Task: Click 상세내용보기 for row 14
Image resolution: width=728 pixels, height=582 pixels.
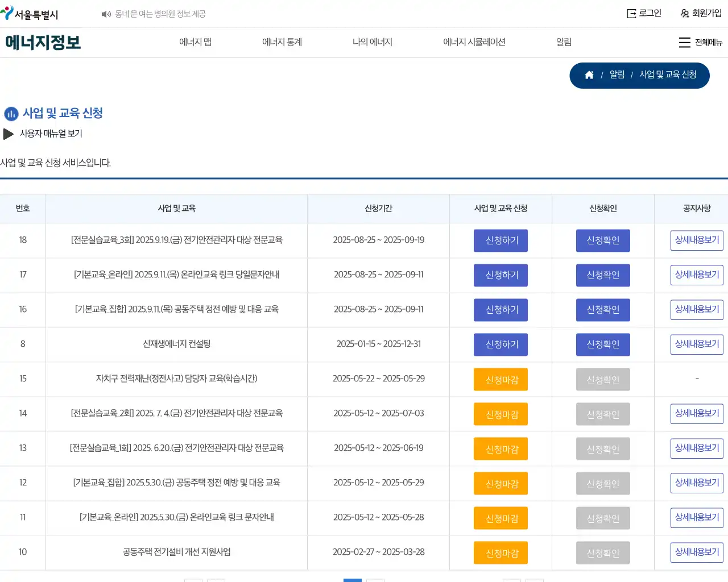Action: (x=697, y=414)
